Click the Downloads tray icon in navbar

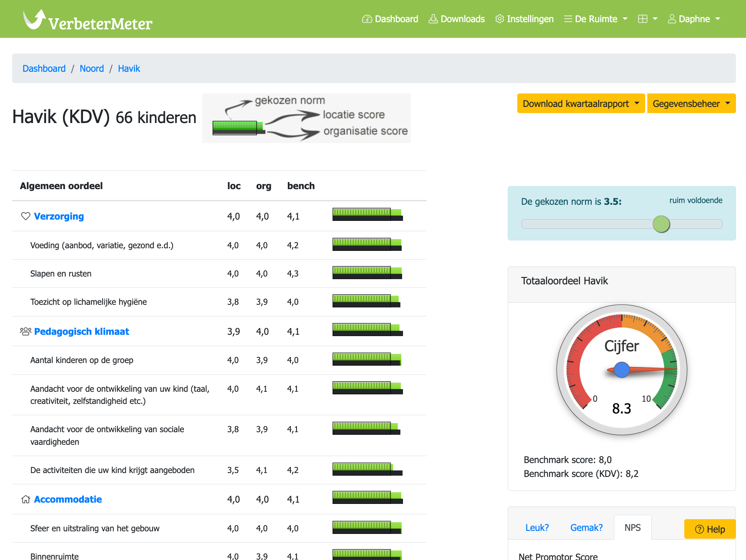pyautogui.click(x=433, y=19)
